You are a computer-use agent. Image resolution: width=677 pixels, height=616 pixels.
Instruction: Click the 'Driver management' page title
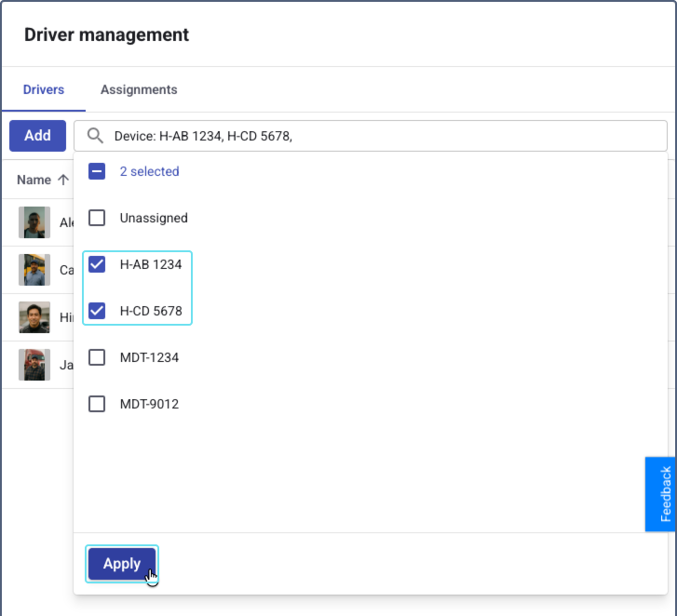coord(107,35)
